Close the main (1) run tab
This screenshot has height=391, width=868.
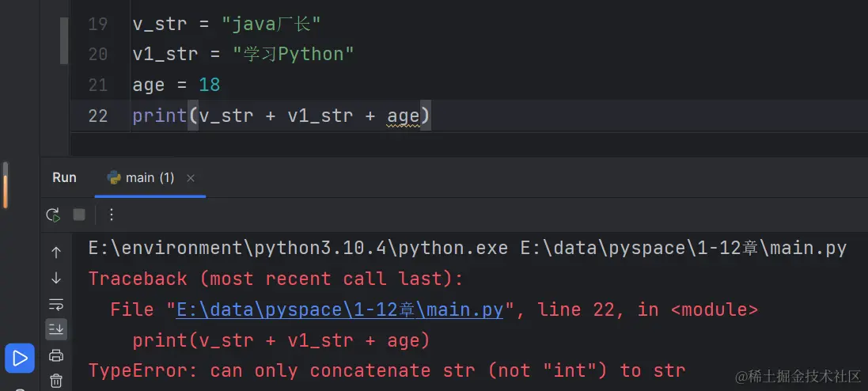tap(191, 178)
